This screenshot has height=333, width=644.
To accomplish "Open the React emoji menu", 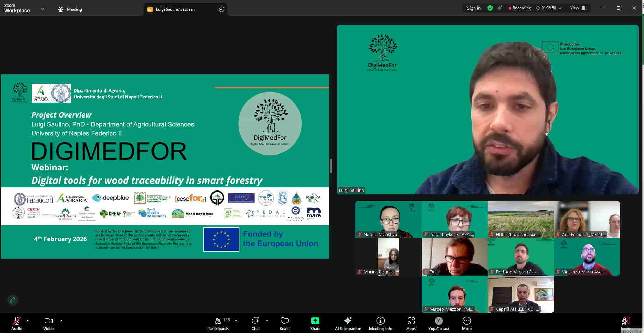I will 284,323.
